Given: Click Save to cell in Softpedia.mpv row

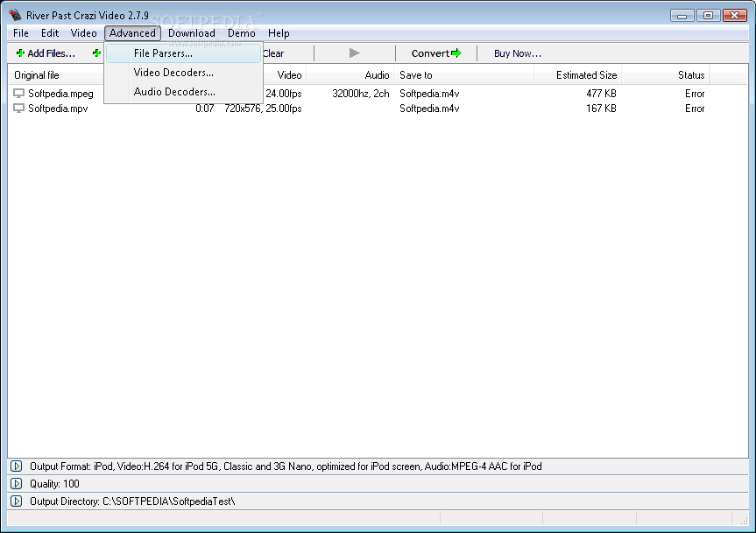Looking at the screenshot, I should tap(429, 109).
